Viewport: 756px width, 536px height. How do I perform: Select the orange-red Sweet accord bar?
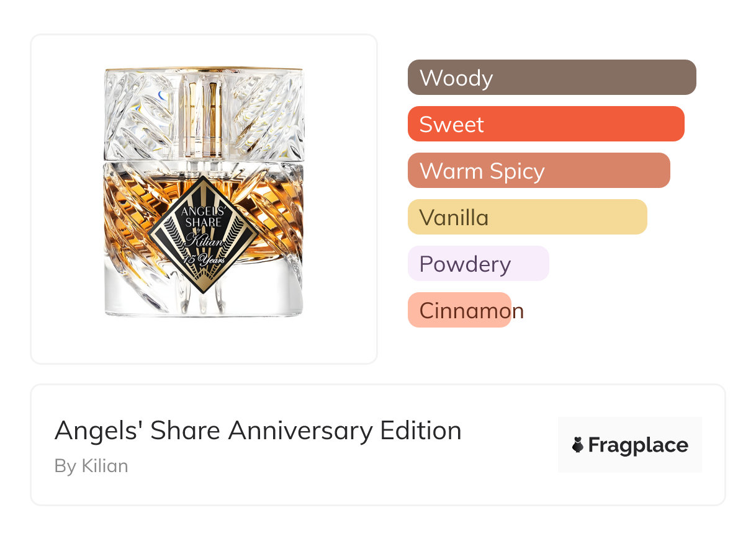coord(546,124)
